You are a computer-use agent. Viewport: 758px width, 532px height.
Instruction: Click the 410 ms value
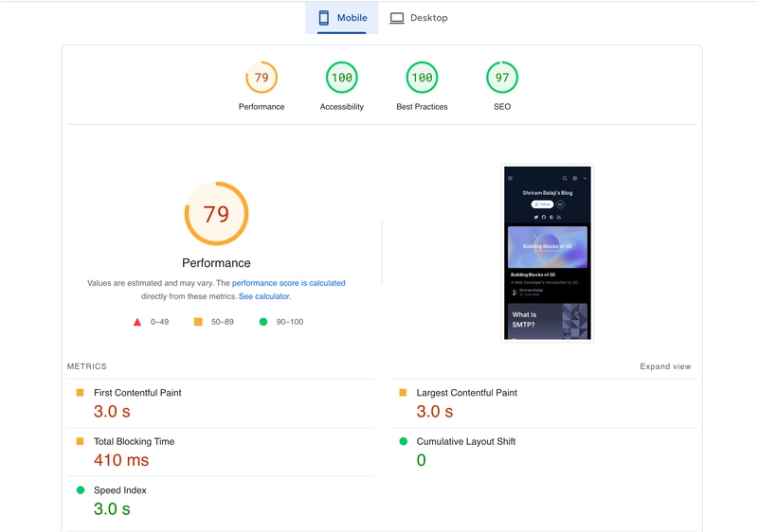(121, 460)
